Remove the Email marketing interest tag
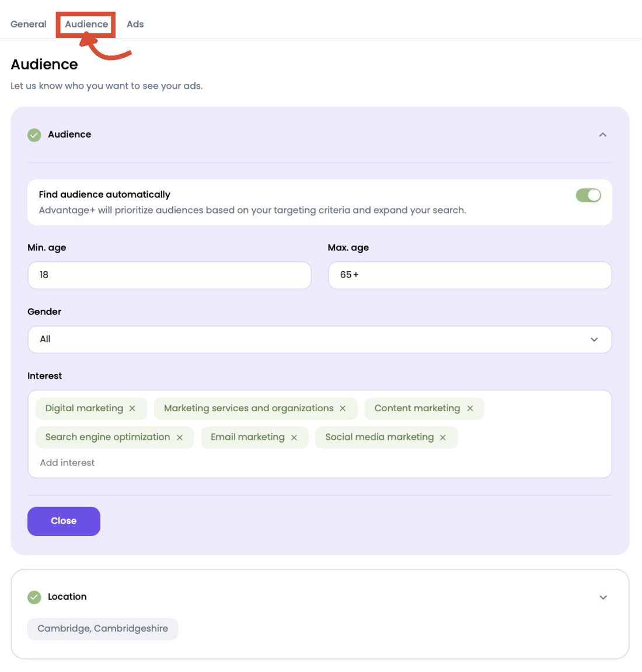 (x=294, y=437)
